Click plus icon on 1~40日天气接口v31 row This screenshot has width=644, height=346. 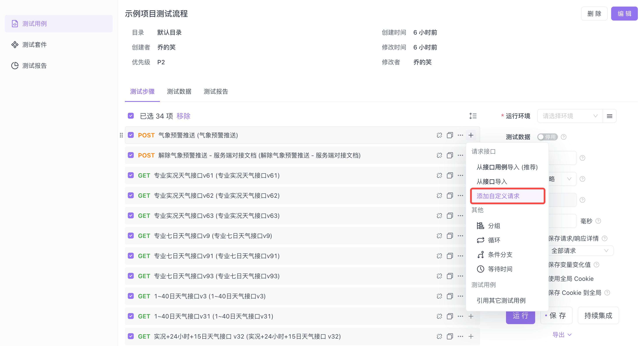[471, 316]
